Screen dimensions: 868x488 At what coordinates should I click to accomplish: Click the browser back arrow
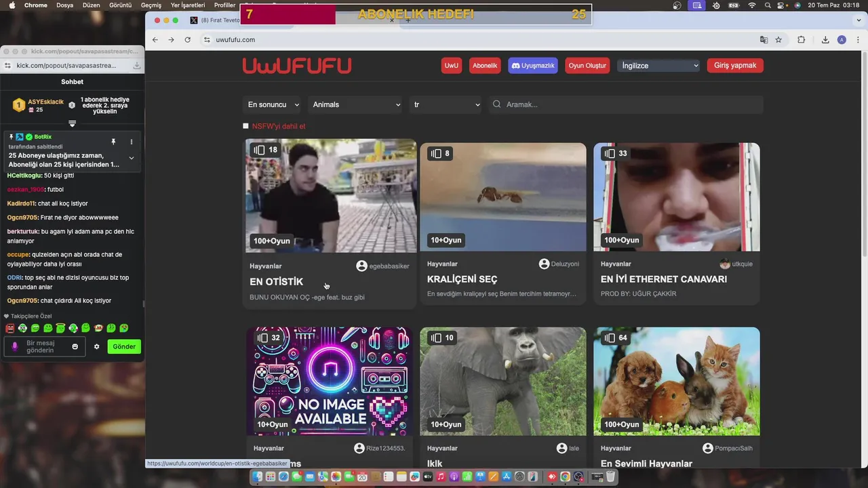coord(155,40)
